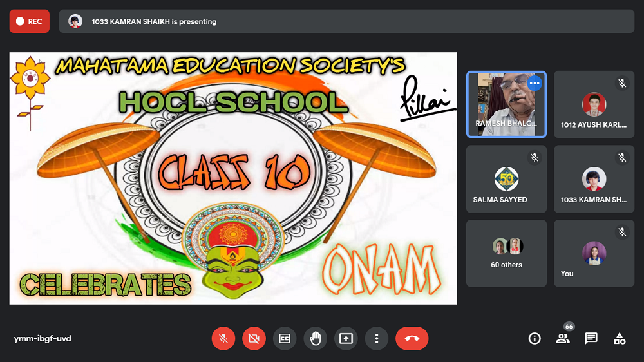The width and height of the screenshot is (644, 362).
Task: Click the red leave call button
Action: tap(412, 338)
